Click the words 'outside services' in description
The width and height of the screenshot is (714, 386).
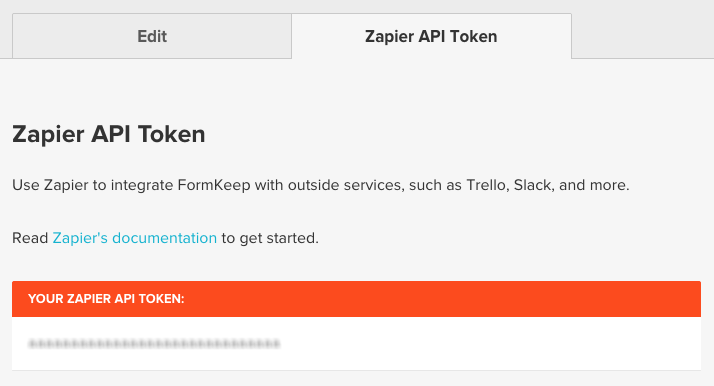[x=345, y=185]
